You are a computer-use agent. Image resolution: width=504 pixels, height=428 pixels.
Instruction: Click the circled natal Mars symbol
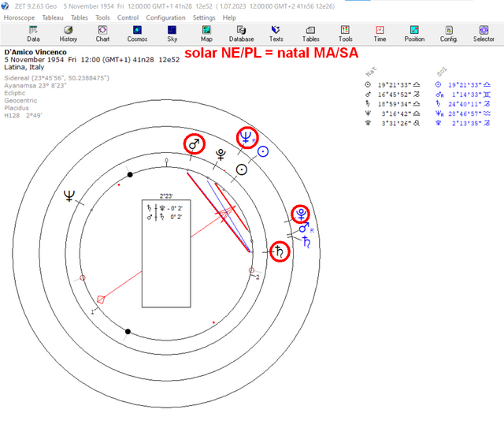(x=195, y=143)
